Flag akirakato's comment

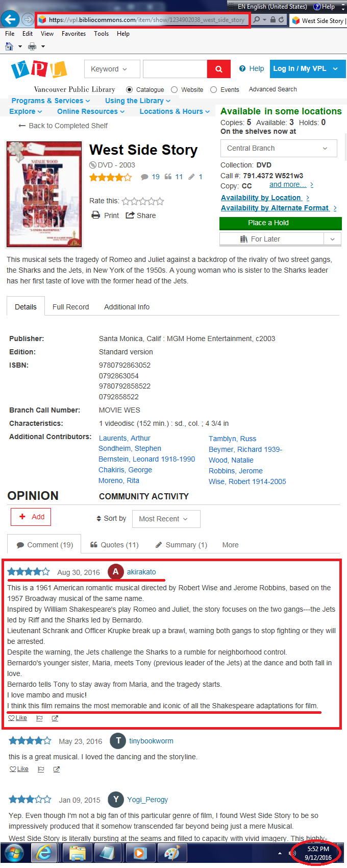coord(39,718)
